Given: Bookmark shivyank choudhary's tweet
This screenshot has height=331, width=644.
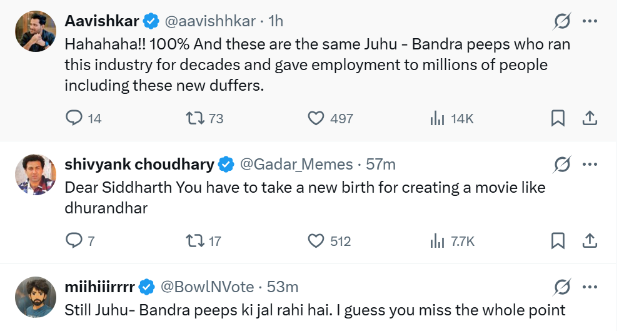Looking at the screenshot, I should pos(558,241).
